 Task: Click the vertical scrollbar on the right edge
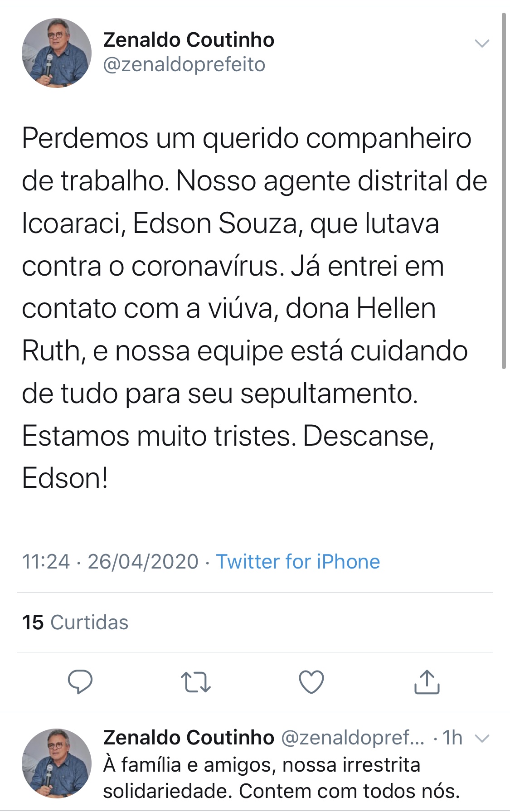tap(503, 190)
